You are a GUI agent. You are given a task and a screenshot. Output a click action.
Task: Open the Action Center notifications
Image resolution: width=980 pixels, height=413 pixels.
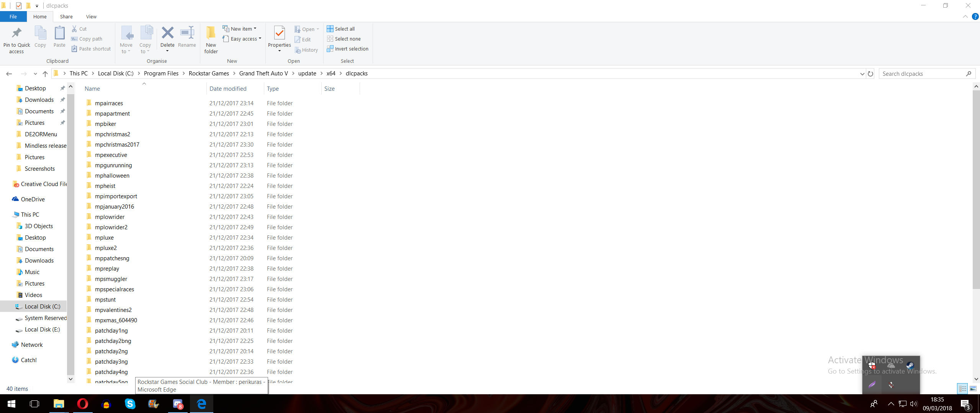965,404
